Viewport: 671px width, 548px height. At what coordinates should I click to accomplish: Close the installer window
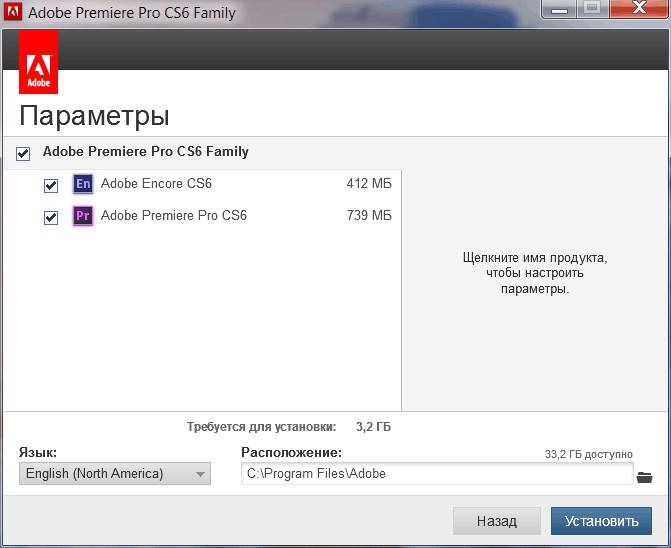pyautogui.click(x=639, y=9)
